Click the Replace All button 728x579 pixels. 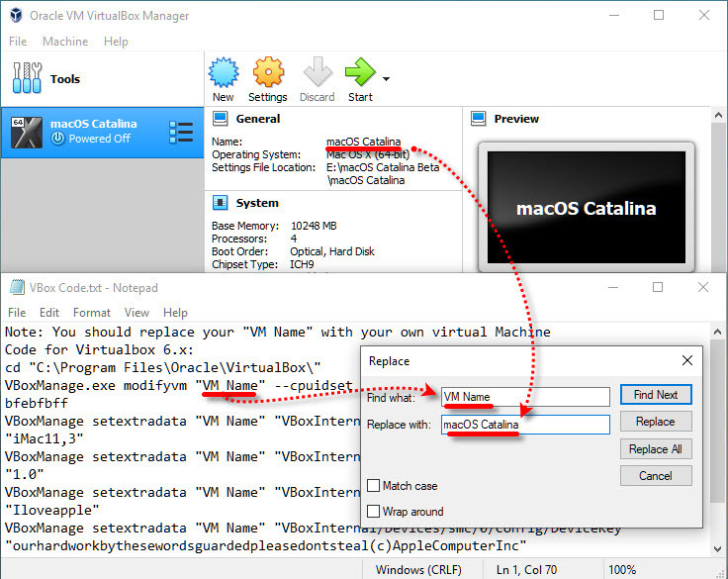coord(656,449)
